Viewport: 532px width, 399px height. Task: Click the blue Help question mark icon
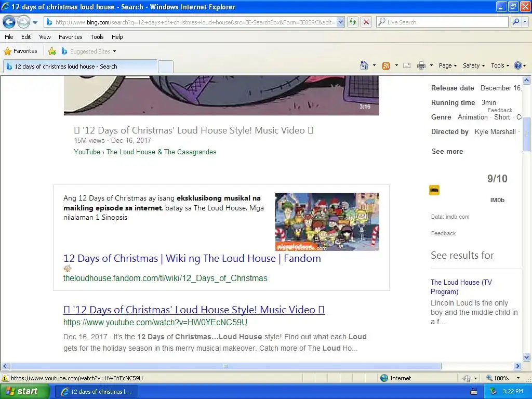coord(518,65)
